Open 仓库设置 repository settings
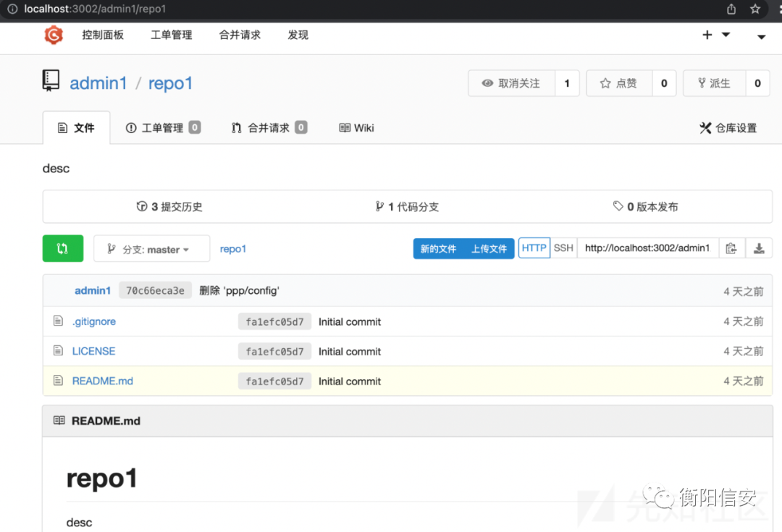782x532 pixels. pyautogui.click(x=728, y=128)
